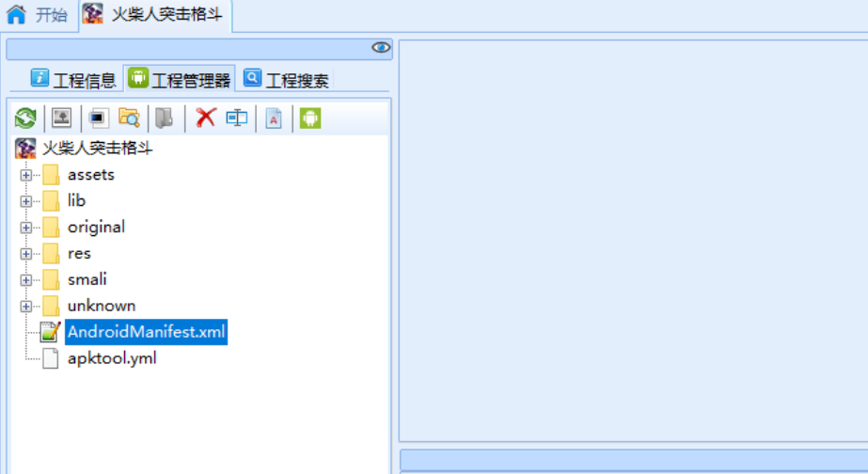
Task: Click the apktool.yml file icon
Action: pos(51,358)
